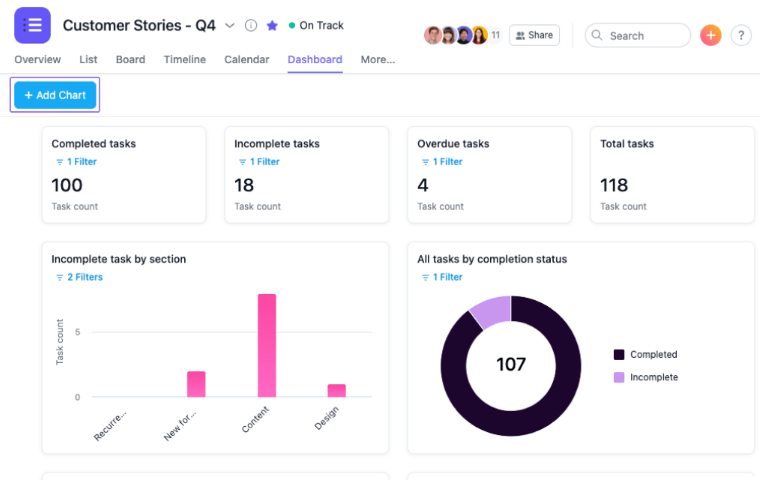Open the More... tab menu
The height and width of the screenshot is (480, 760).
coord(377,60)
